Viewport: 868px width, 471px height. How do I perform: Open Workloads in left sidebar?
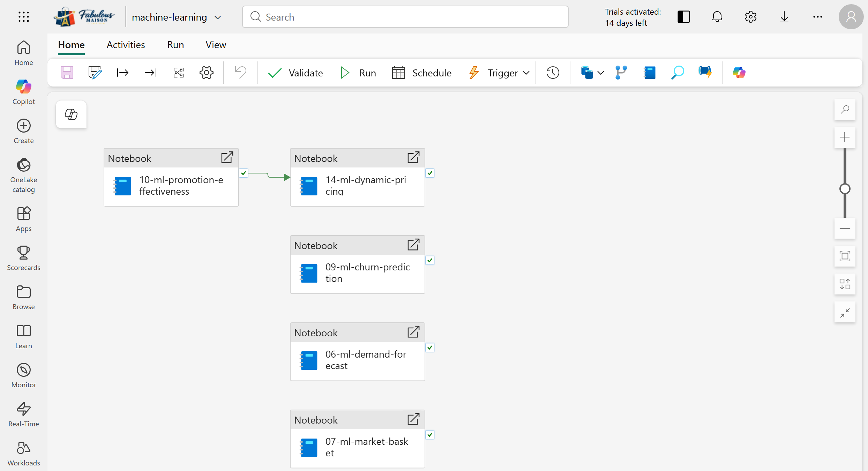coord(24,454)
